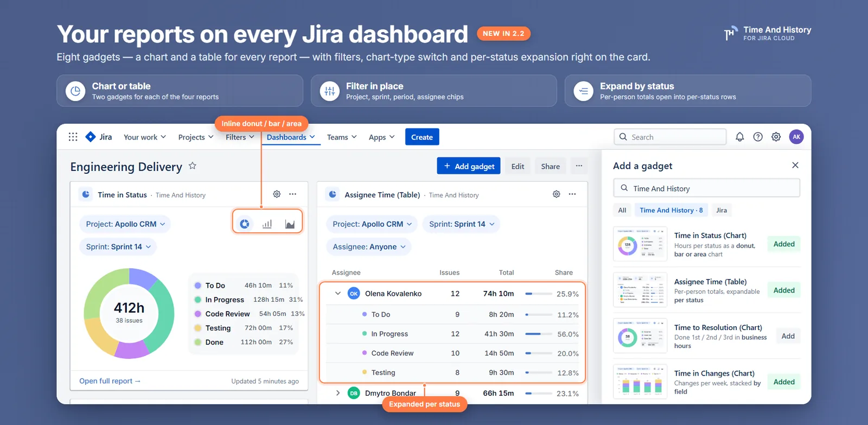
Task: Open Sprint filter in Assignee Time gadget
Action: coord(462,224)
